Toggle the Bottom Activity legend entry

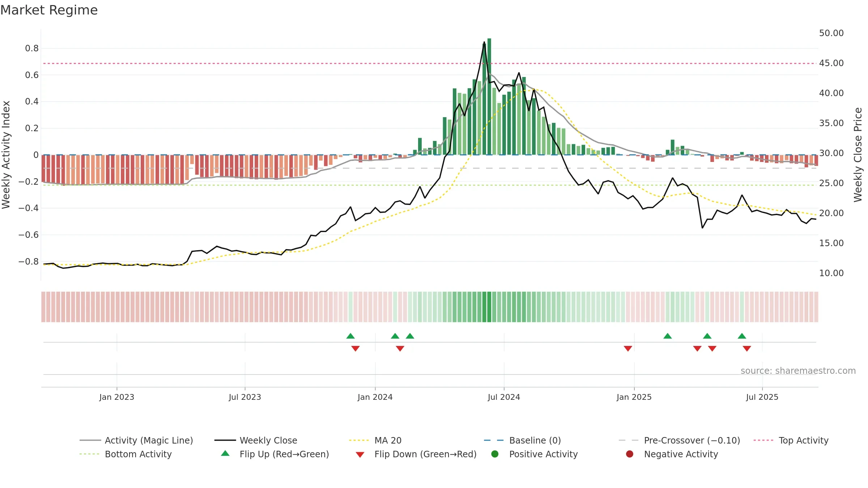pyautogui.click(x=125, y=454)
